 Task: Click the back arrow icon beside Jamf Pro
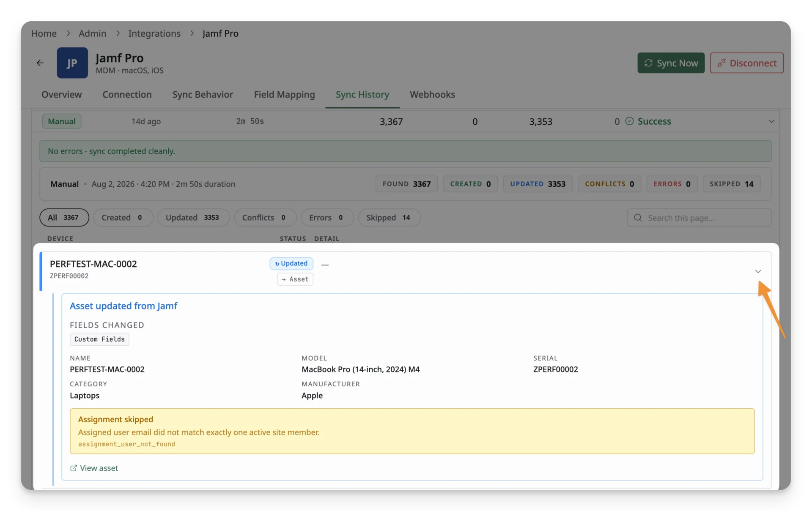(x=40, y=63)
